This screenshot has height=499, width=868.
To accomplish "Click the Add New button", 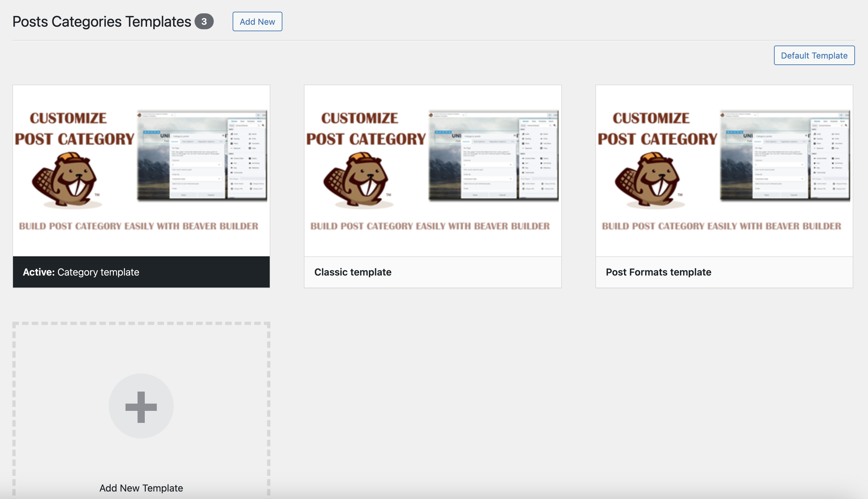I will click(257, 21).
